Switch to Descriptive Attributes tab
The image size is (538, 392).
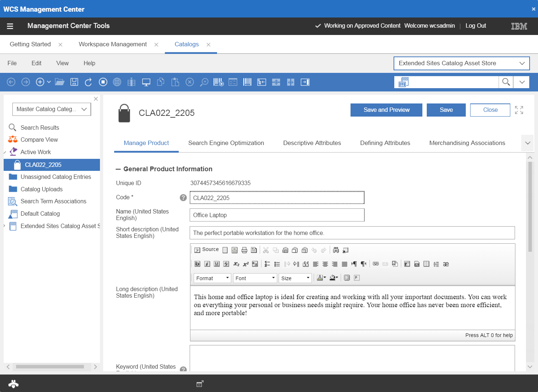click(x=312, y=143)
